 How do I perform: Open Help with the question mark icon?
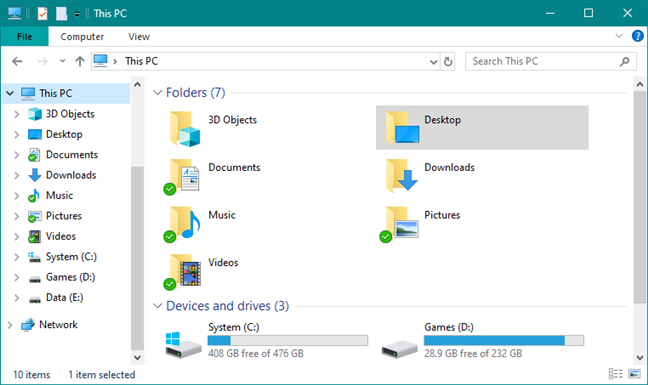click(638, 36)
